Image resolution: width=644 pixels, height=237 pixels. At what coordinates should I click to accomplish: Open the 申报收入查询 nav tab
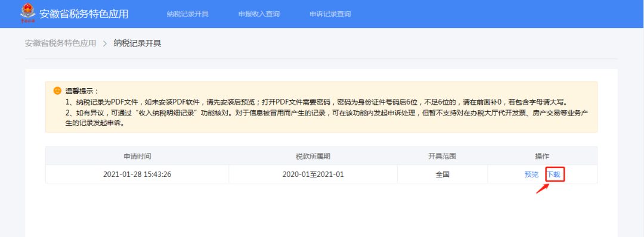(x=259, y=14)
